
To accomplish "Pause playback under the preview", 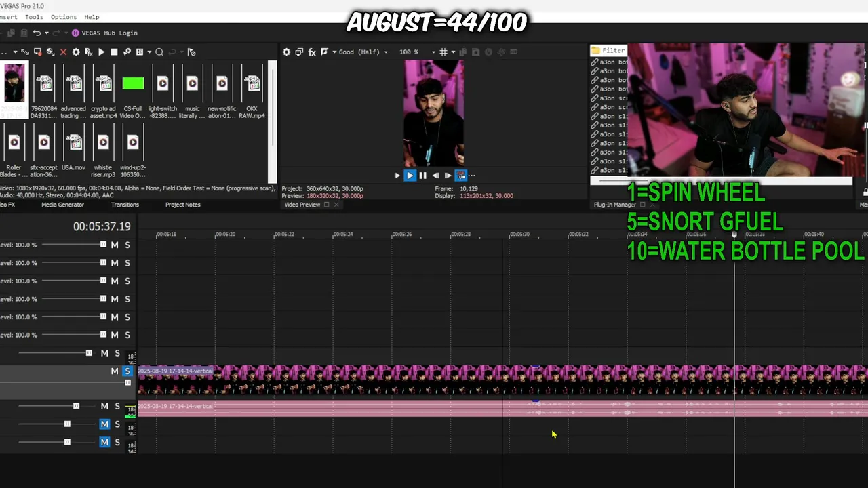I will [422, 175].
